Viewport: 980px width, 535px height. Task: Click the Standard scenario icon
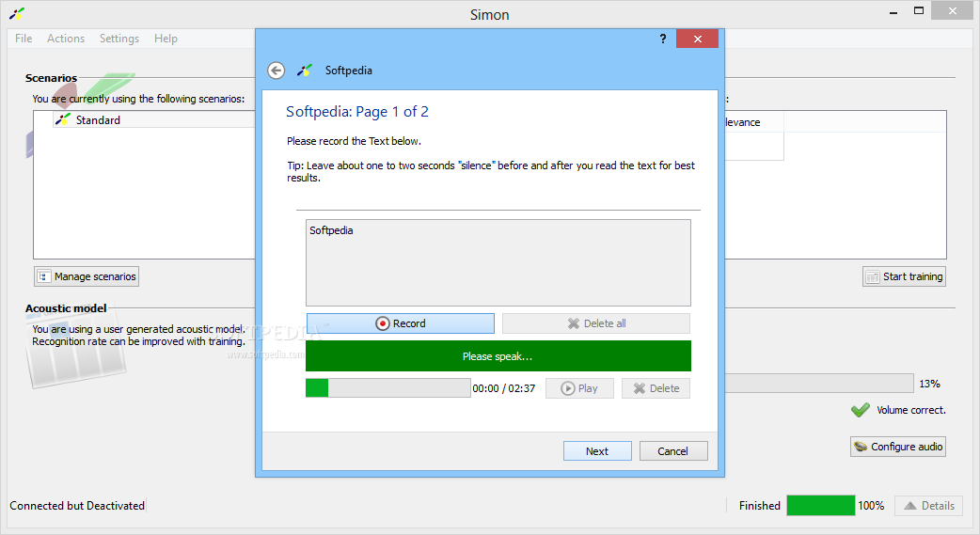pyautogui.click(x=63, y=119)
